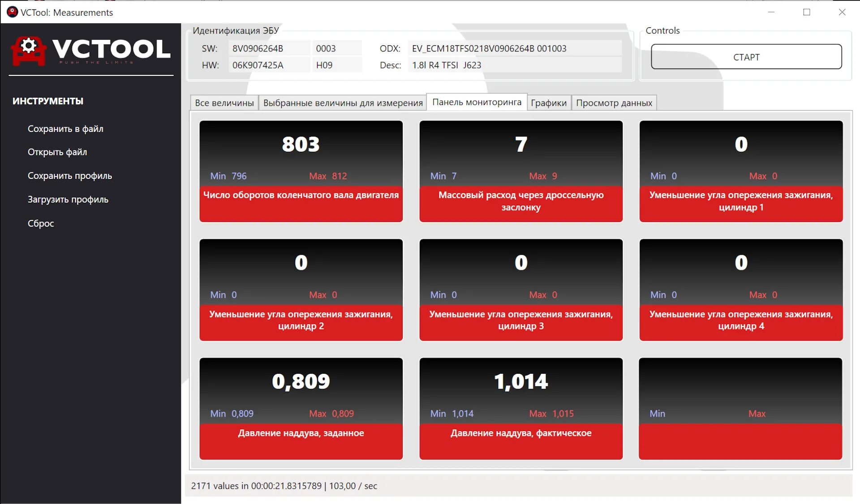The image size is (860, 504).
Task: Click the empty monitoring tile
Action: (741, 408)
